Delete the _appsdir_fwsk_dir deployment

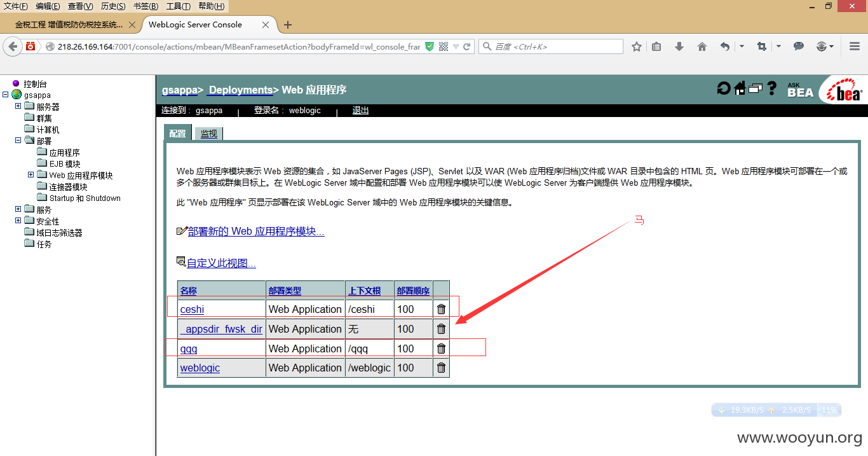click(x=441, y=329)
